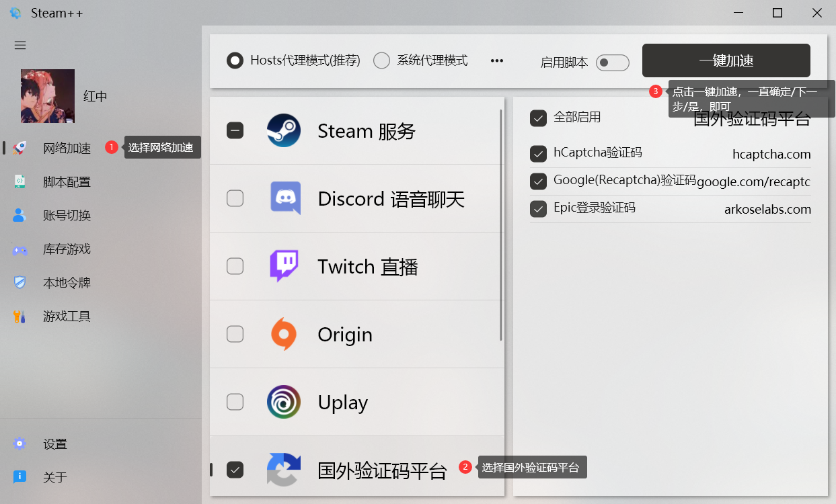The width and height of the screenshot is (836, 504).
Task: Uncheck the 国外验证码平台 checkbox
Action: click(235, 469)
